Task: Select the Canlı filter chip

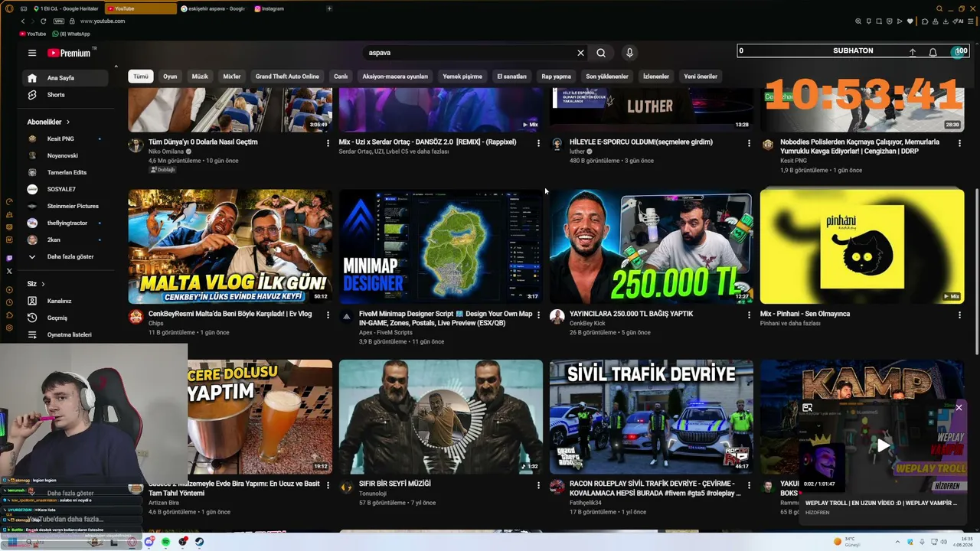Action: 341,77
